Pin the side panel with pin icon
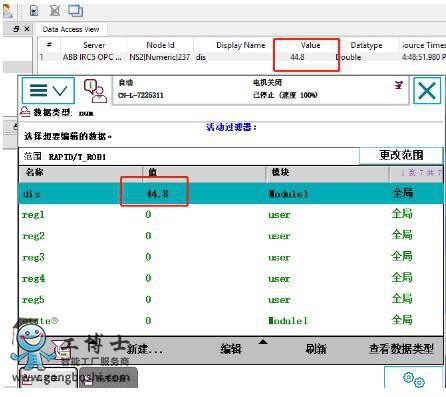The width and height of the screenshot is (446, 397). (16, 29)
